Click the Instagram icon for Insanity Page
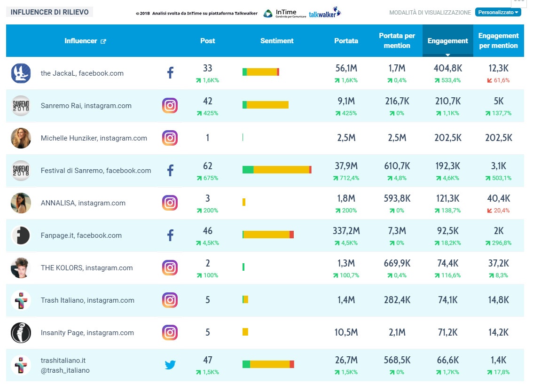533x392 pixels. click(x=170, y=332)
